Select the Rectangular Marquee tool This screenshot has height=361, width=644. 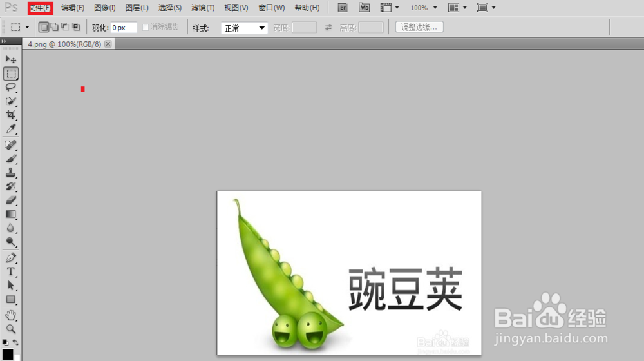point(11,73)
